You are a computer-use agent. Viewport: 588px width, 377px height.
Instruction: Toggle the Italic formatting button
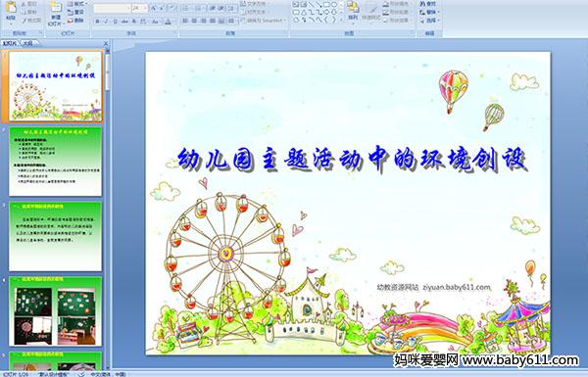(x=107, y=22)
